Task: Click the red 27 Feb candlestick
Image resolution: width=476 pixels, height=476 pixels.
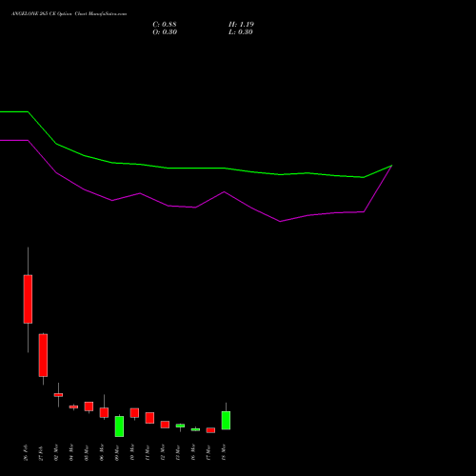Action: pyautogui.click(x=43, y=355)
